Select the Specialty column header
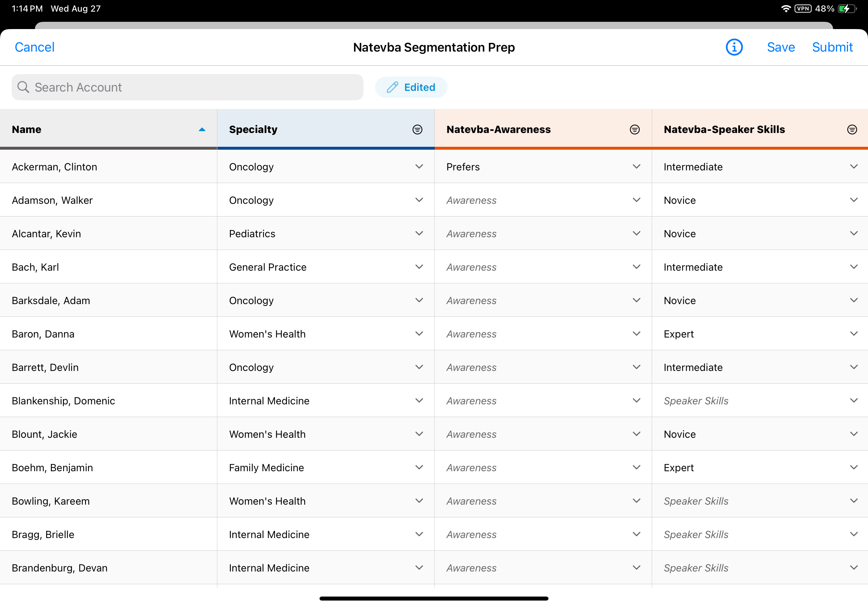This screenshot has width=868, height=606. [x=253, y=130]
